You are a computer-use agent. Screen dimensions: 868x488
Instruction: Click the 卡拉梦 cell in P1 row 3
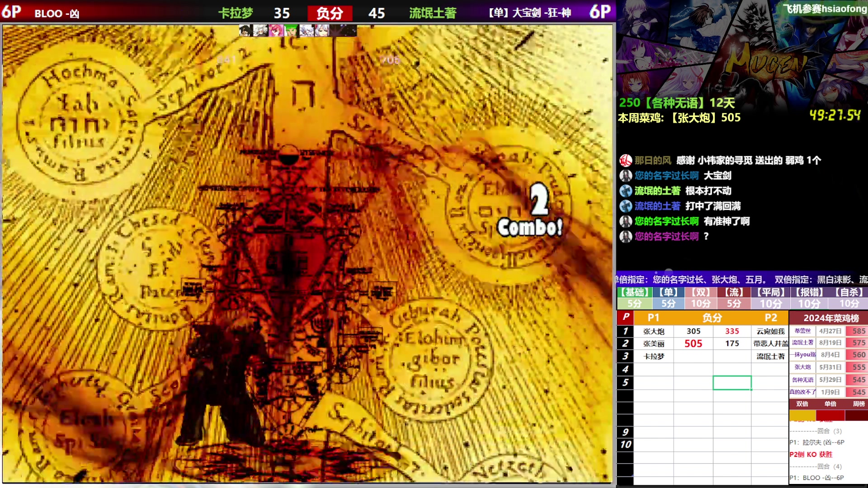[654, 357]
